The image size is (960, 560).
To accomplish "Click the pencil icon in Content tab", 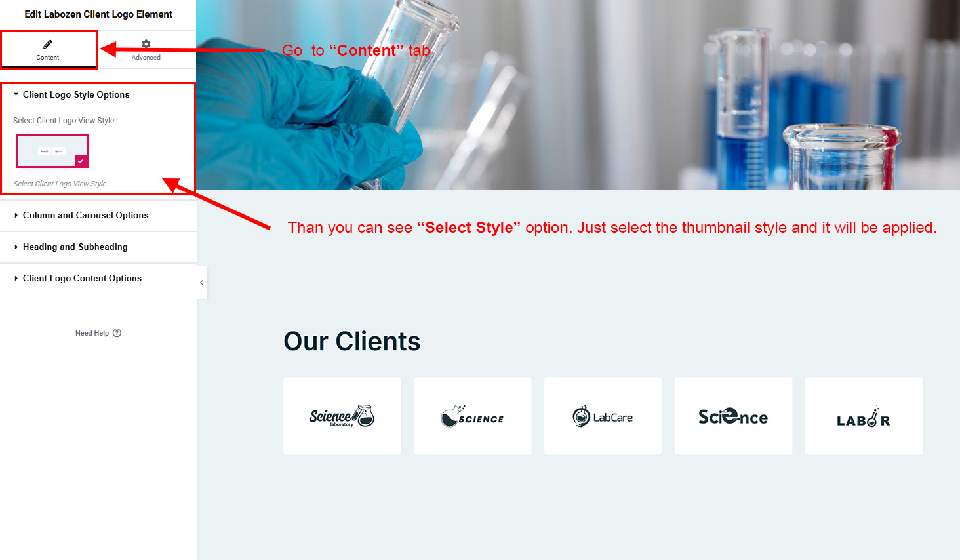I will click(47, 44).
